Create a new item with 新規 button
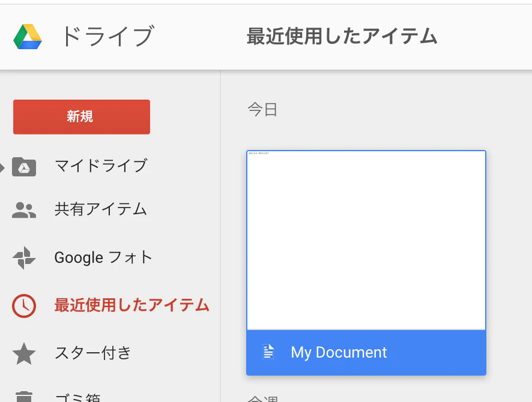The width and height of the screenshot is (532, 402). 82,117
